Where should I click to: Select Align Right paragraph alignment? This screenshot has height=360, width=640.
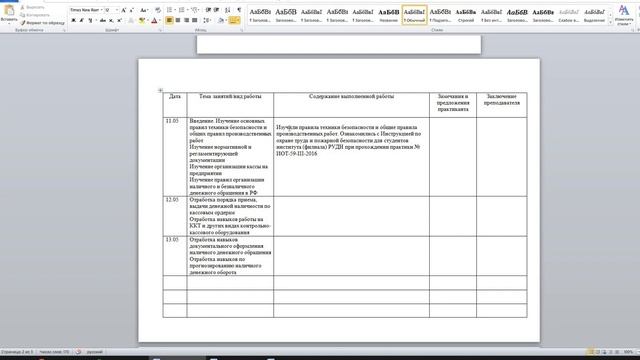click(x=186, y=20)
